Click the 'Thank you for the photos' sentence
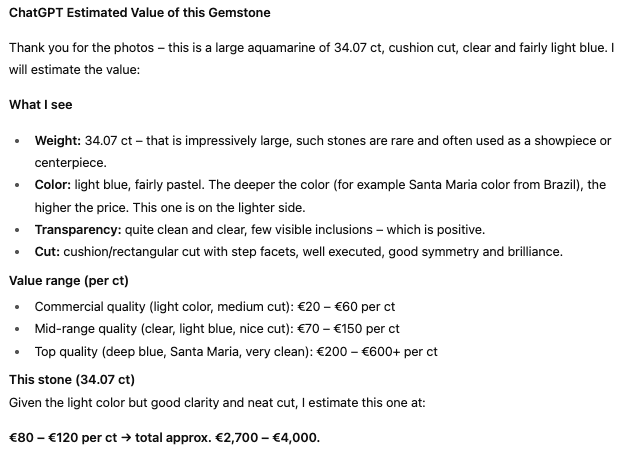The width and height of the screenshot is (625, 458). [150, 48]
